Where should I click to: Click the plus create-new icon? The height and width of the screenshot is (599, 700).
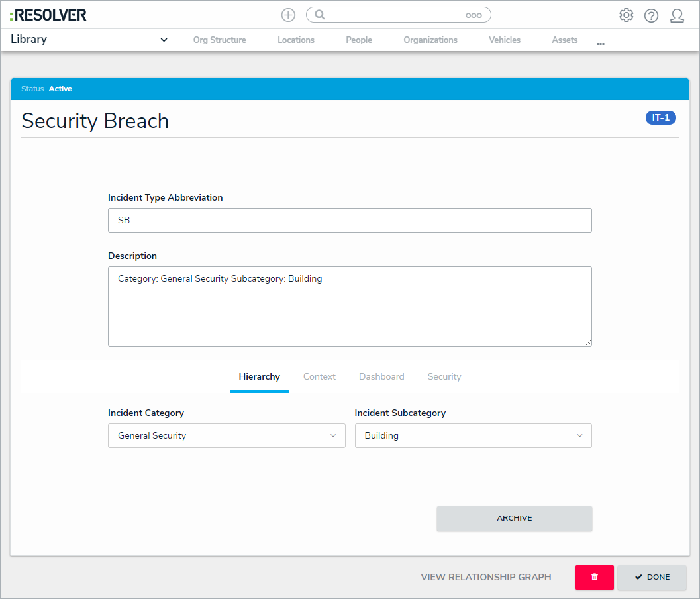coord(288,15)
